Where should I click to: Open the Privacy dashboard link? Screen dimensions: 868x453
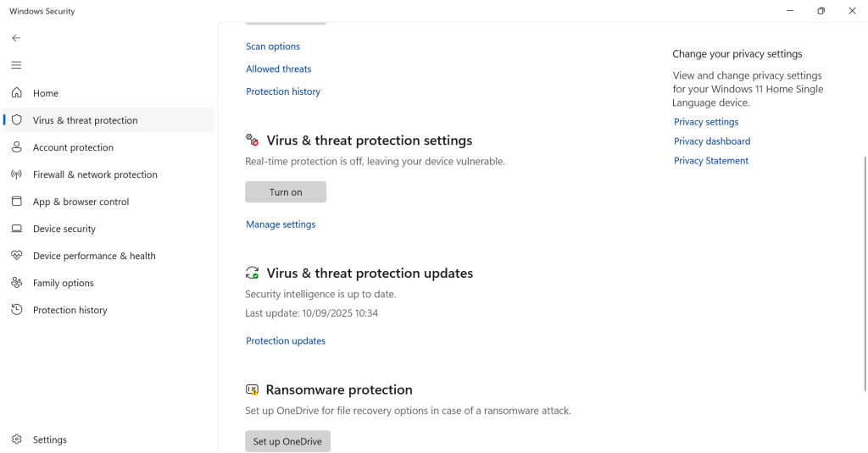[x=712, y=141]
